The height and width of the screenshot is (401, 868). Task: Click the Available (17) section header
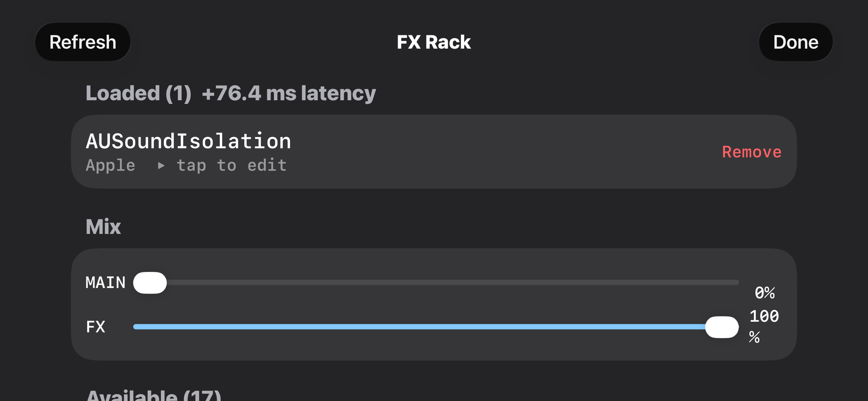coord(154,395)
